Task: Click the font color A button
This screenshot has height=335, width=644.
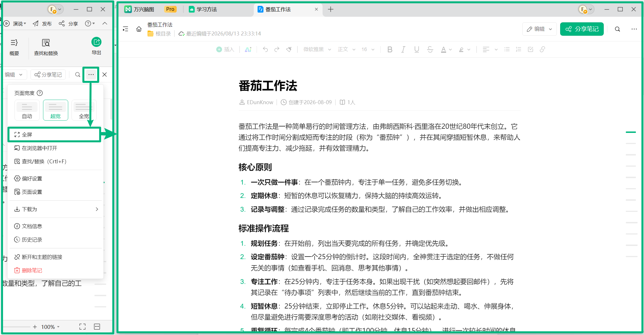Action: (443, 49)
